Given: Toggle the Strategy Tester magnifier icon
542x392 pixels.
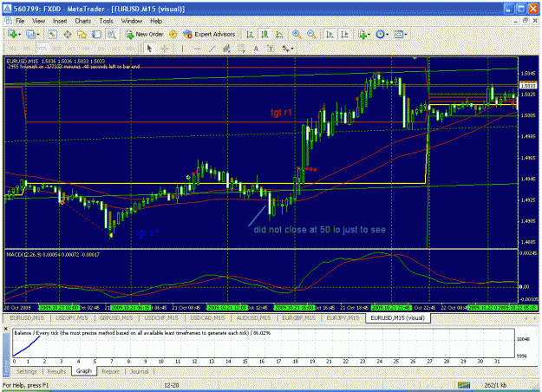Looking at the screenshot, I should click(111, 34).
